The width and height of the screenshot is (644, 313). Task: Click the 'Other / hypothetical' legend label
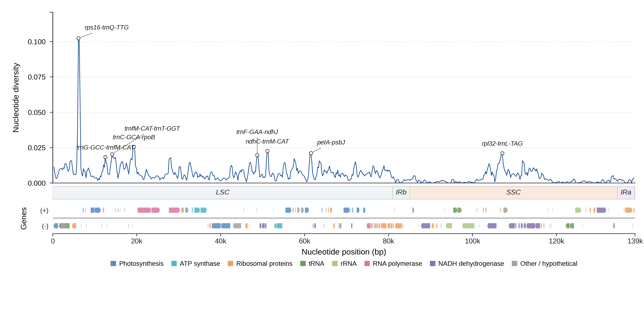tap(549, 264)
